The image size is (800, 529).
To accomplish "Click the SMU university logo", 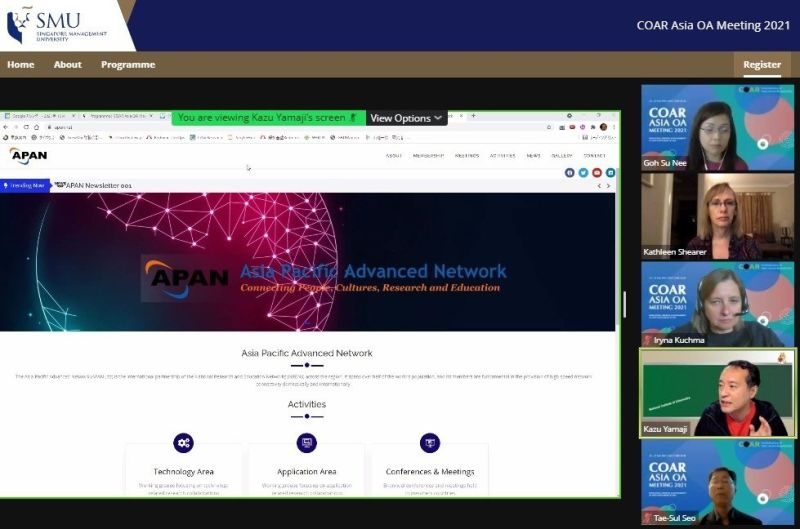I will pos(57,24).
